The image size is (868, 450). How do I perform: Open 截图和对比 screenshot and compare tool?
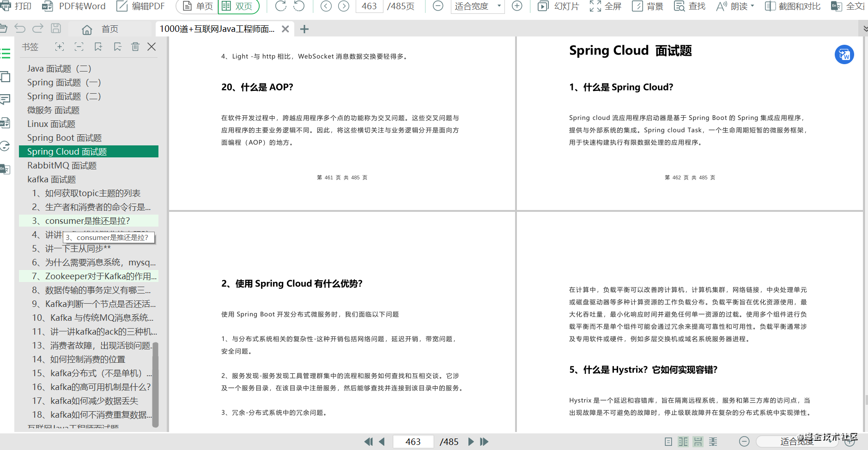793,6
